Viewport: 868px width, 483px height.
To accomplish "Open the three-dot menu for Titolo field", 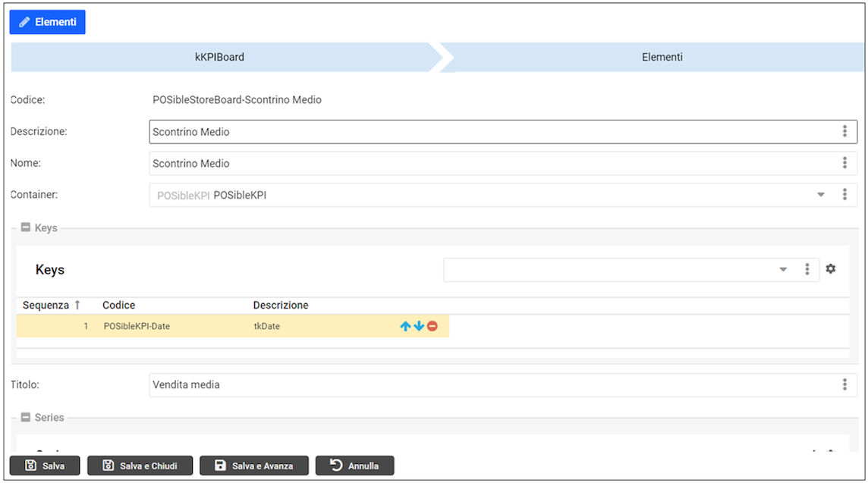I will point(844,385).
